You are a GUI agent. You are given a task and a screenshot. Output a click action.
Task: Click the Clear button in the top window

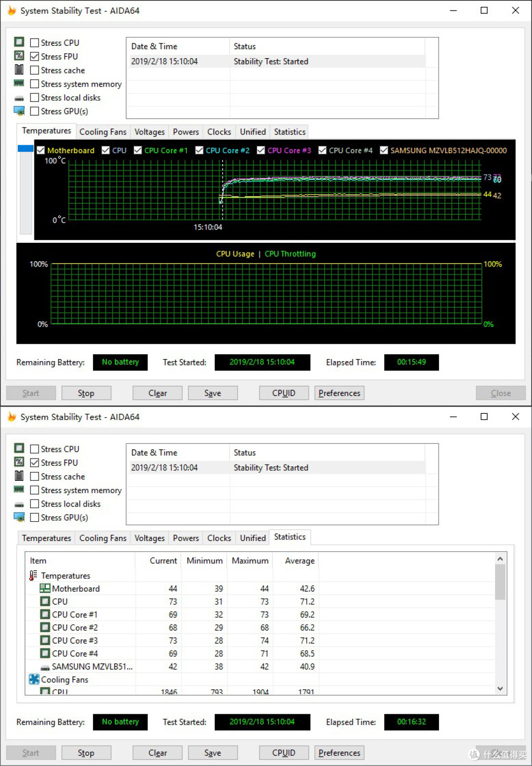[x=158, y=393]
